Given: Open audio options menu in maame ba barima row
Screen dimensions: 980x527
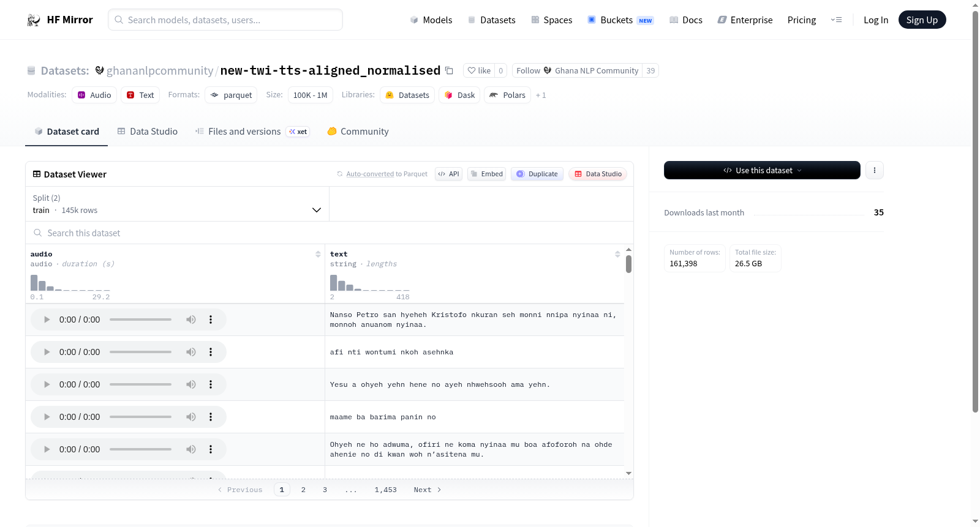Looking at the screenshot, I should (211, 417).
